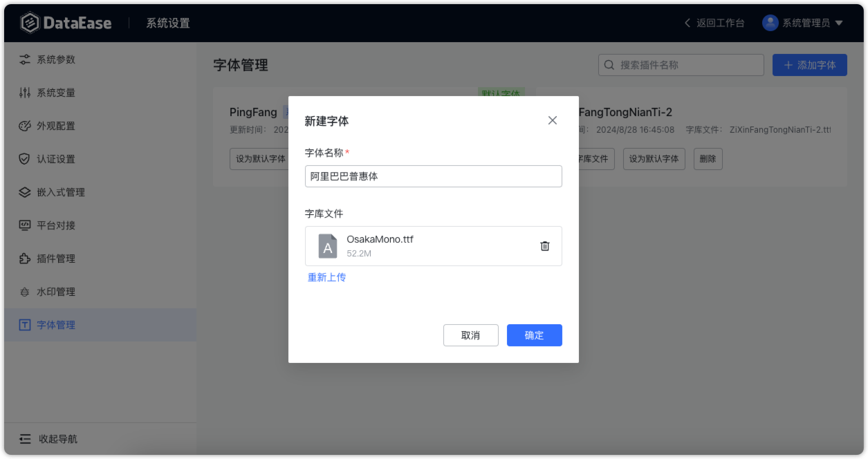Click the dialog close X
This screenshot has height=459, width=868.
[x=552, y=120]
